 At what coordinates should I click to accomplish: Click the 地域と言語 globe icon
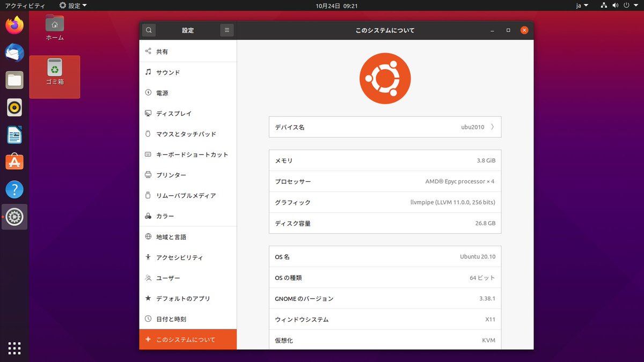coord(148,237)
